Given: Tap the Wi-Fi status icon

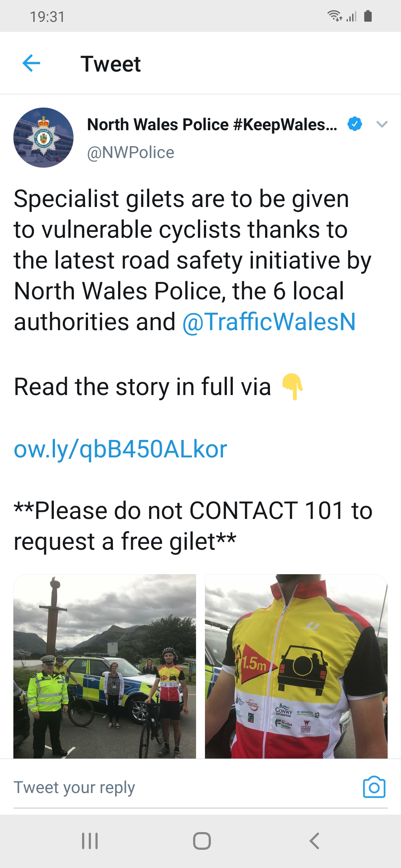Looking at the screenshot, I should click(335, 16).
